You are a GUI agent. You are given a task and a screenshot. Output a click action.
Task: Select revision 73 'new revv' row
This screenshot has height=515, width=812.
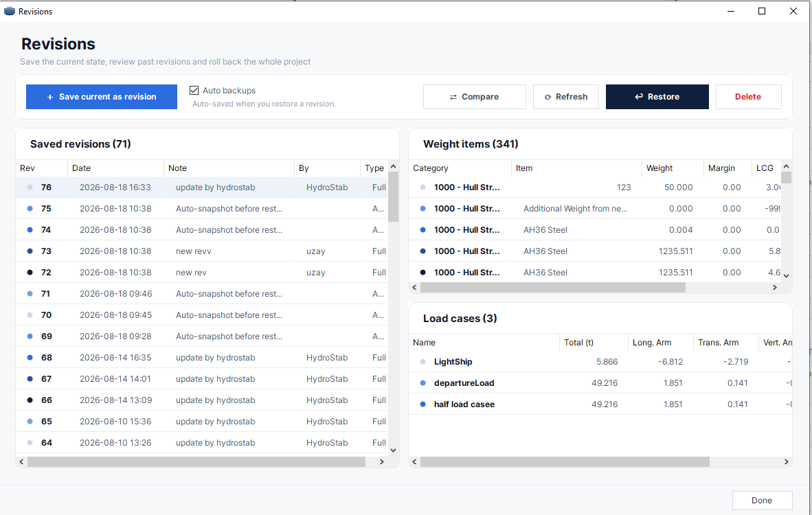[202, 251]
